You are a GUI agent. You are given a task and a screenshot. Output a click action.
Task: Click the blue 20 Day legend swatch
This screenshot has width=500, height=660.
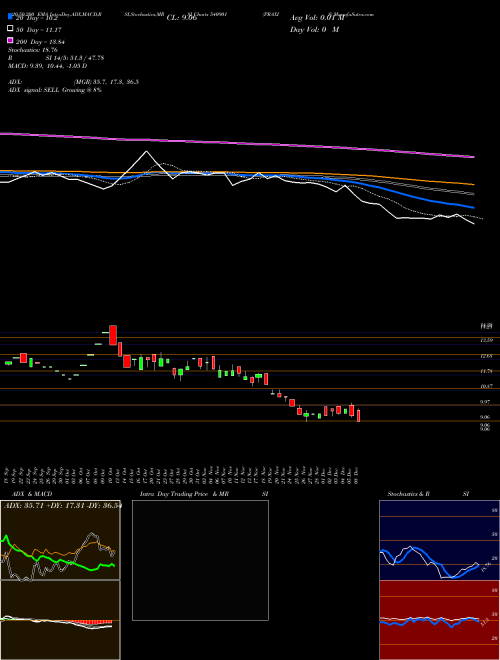point(10,17)
